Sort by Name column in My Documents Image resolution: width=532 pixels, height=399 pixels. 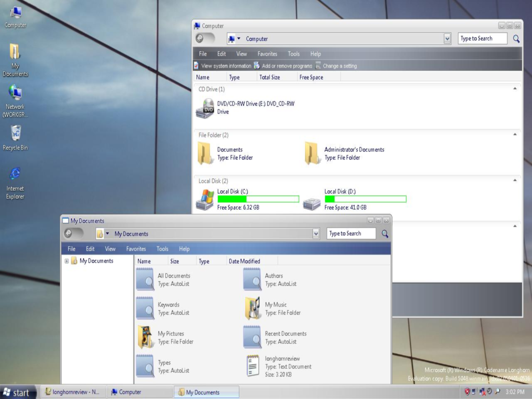(x=151, y=261)
